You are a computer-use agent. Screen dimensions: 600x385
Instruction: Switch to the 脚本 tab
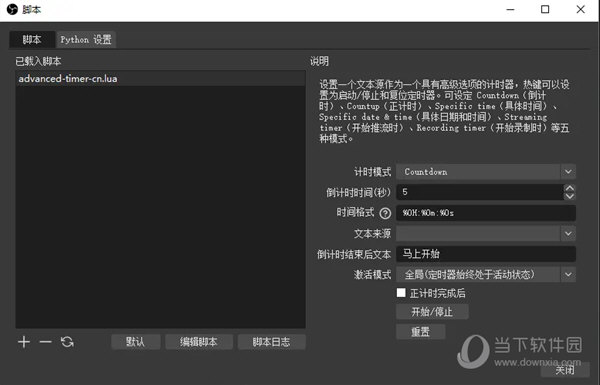[32, 39]
